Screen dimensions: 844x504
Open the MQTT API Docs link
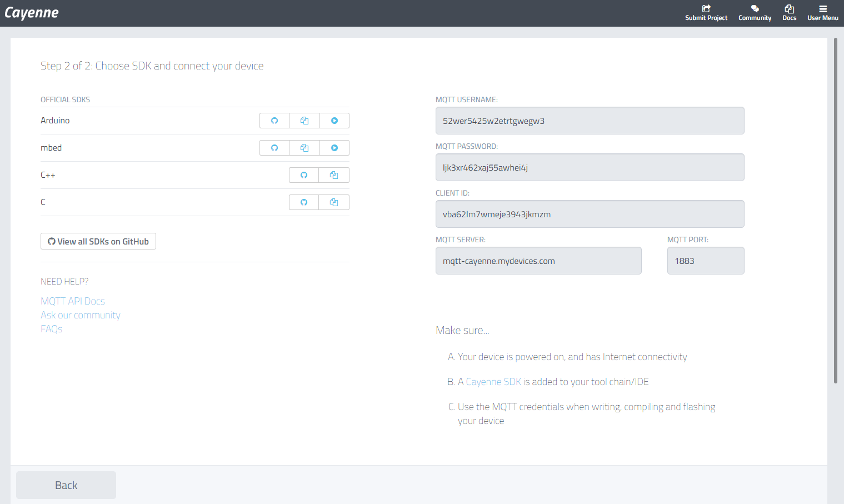coord(73,301)
